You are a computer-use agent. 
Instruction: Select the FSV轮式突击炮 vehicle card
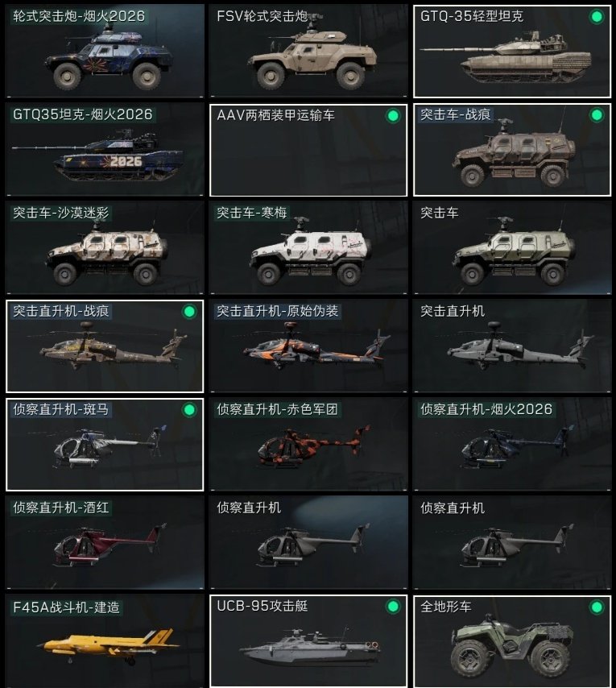(x=308, y=52)
